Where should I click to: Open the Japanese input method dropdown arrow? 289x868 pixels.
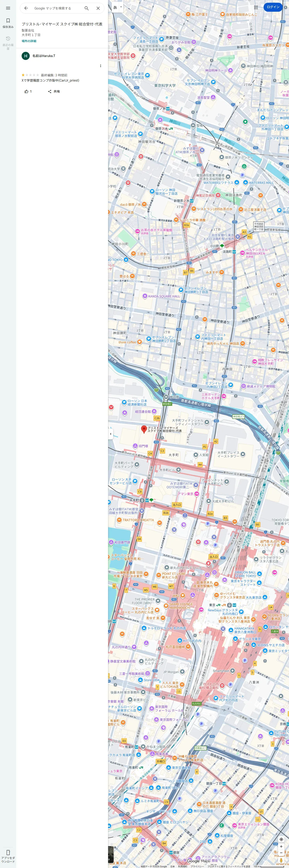[121, 7]
